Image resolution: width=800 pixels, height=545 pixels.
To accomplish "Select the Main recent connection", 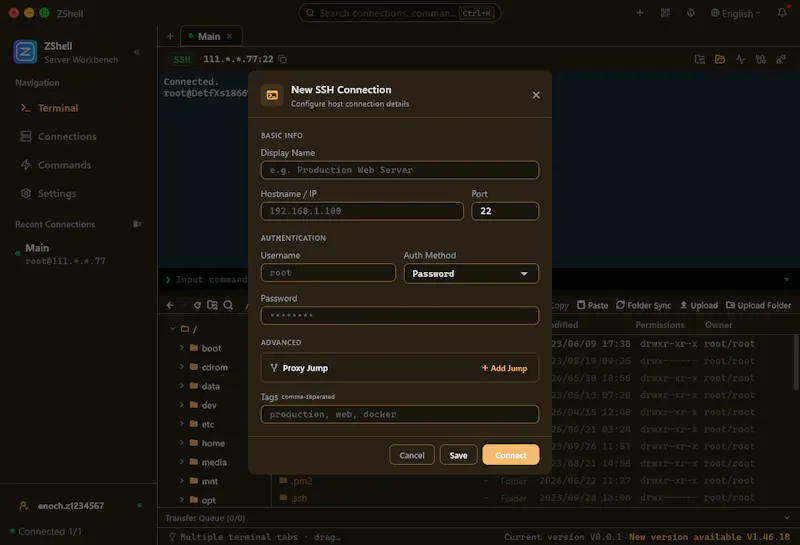I will pyautogui.click(x=65, y=254).
